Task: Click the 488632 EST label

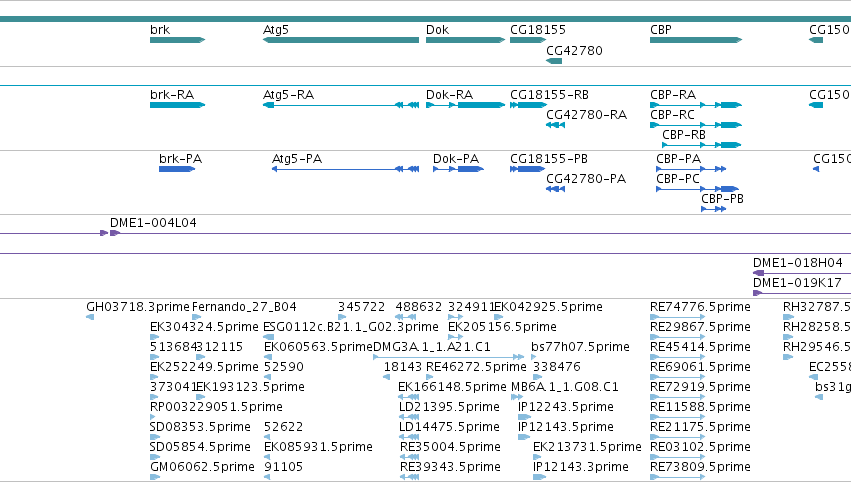Action: pyautogui.click(x=418, y=307)
